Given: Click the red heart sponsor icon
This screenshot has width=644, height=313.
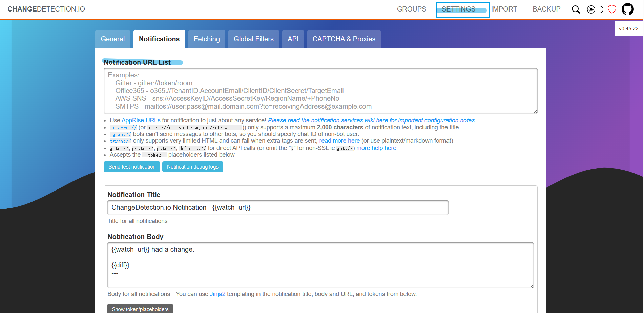Looking at the screenshot, I should tap(612, 9).
